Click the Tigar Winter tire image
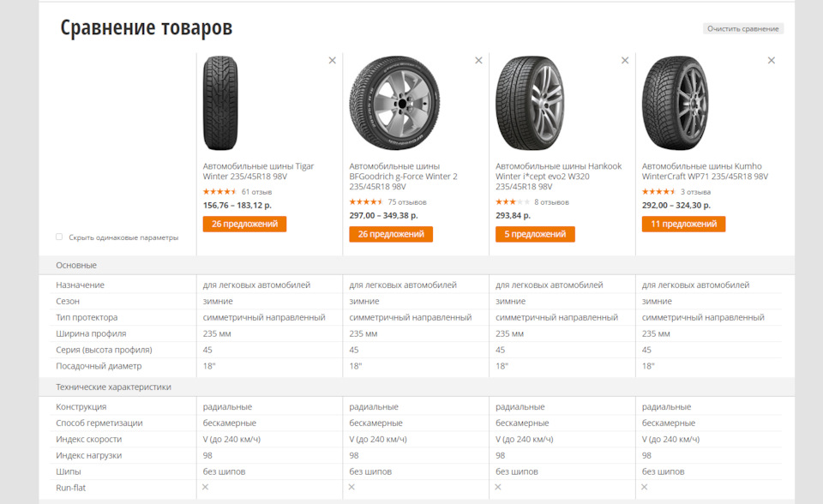 pos(220,104)
